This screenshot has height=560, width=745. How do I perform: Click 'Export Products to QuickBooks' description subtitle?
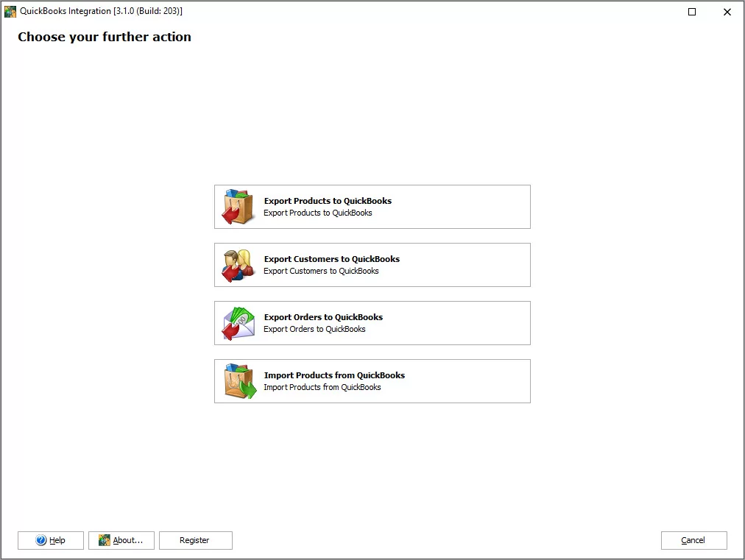point(318,213)
